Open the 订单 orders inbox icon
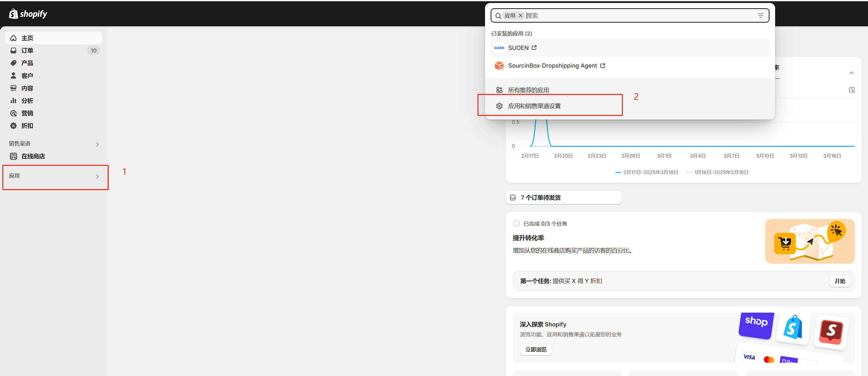868x376 pixels. pyautogui.click(x=13, y=51)
